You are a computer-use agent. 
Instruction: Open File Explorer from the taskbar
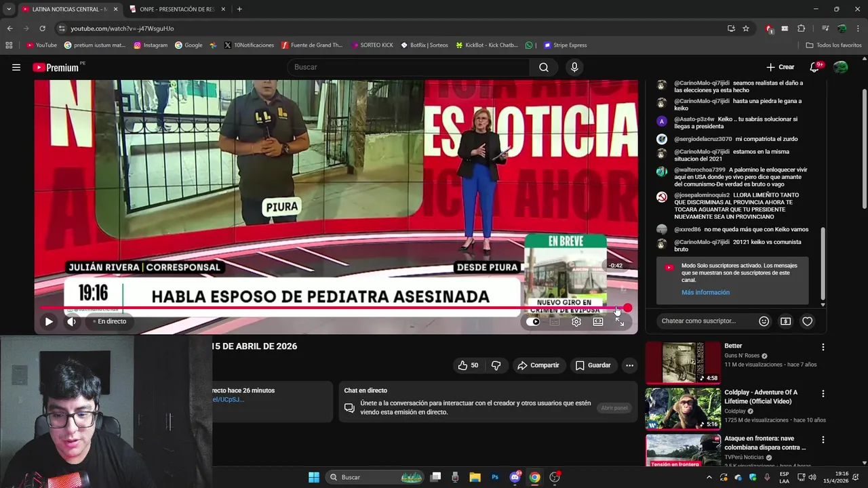pos(475,477)
